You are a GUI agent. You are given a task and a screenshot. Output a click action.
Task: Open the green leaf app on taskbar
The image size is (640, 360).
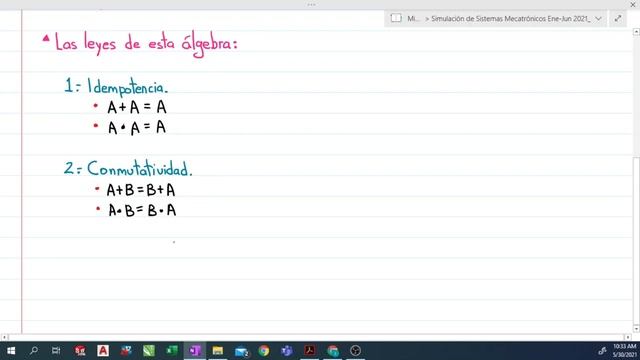click(149, 351)
